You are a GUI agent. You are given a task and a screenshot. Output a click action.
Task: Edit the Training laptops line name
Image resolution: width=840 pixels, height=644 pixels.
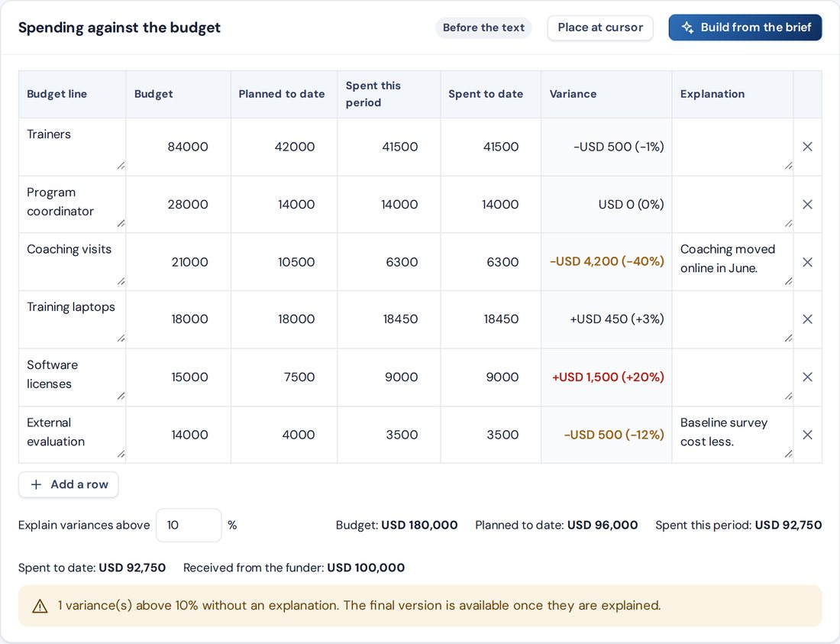click(x=73, y=319)
